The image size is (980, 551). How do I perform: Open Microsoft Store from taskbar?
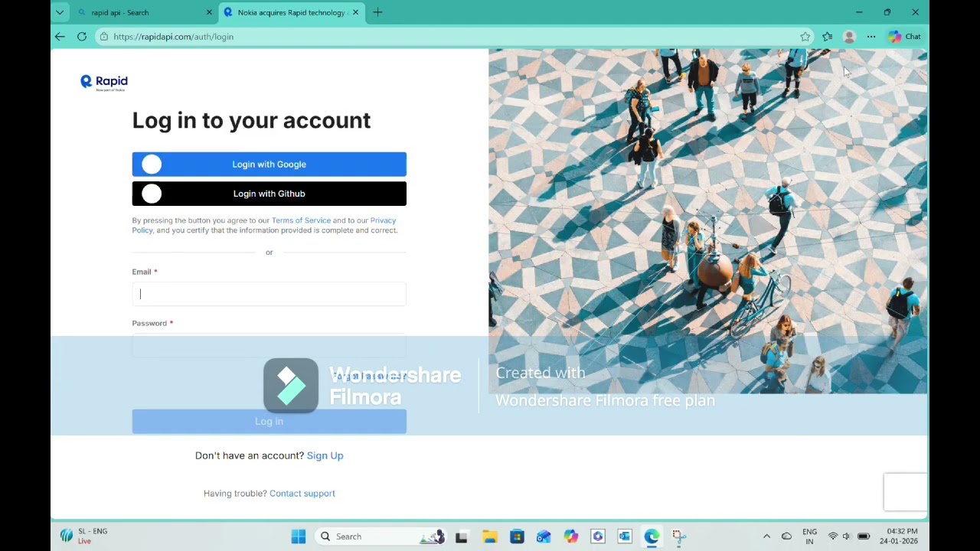(x=517, y=536)
